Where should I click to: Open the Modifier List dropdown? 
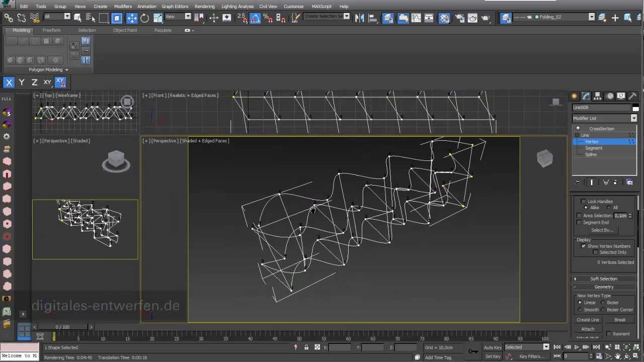633,118
